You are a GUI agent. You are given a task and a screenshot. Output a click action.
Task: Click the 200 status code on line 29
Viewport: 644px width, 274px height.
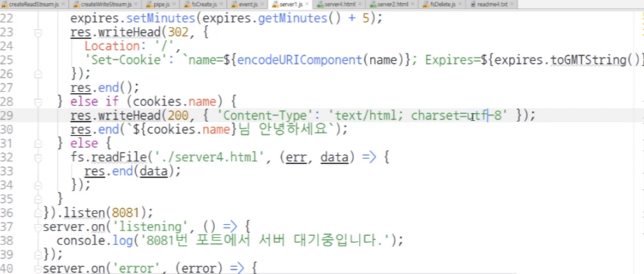[178, 116]
